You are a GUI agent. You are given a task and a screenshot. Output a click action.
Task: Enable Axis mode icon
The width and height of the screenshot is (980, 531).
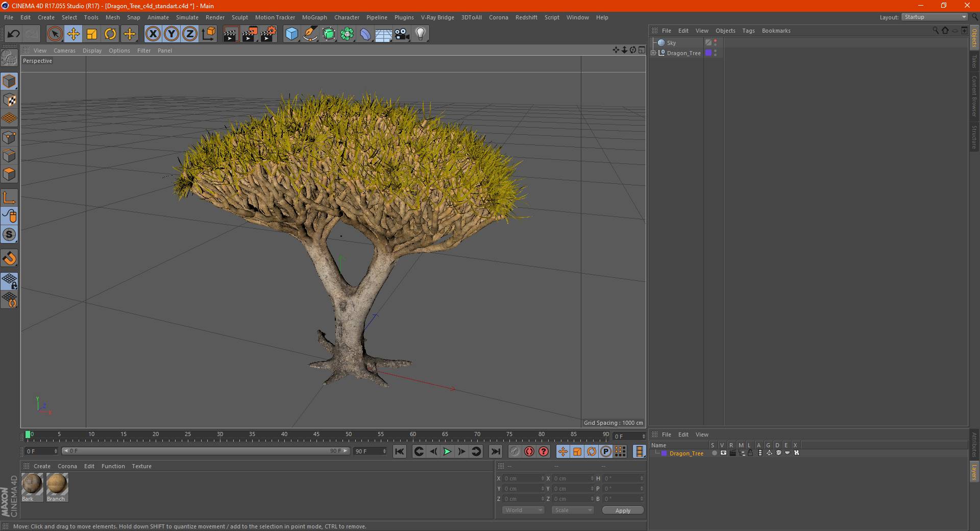tap(9, 197)
